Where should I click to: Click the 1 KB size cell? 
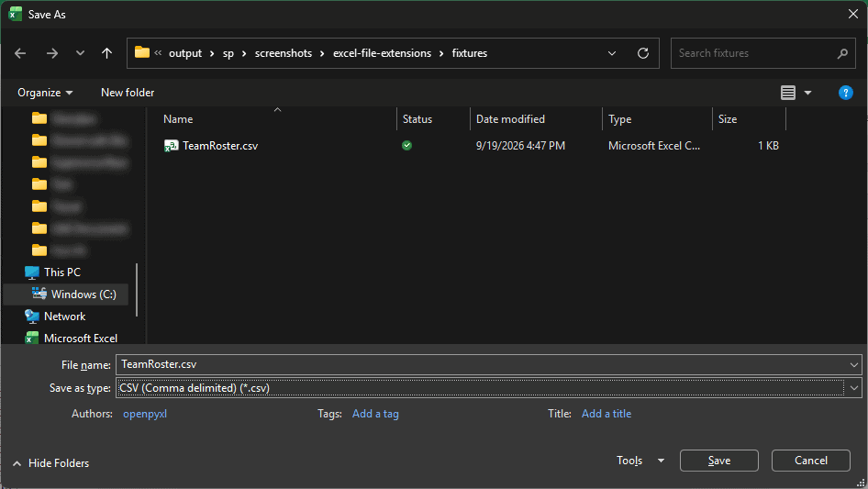pos(768,146)
